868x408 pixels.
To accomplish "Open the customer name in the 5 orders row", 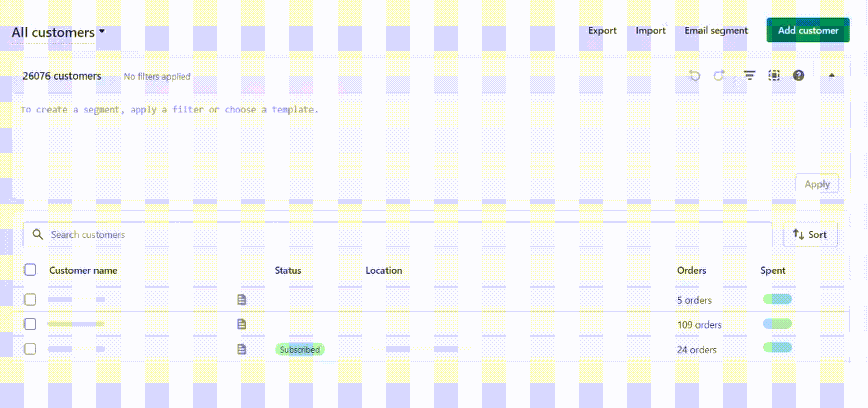I will tap(76, 299).
